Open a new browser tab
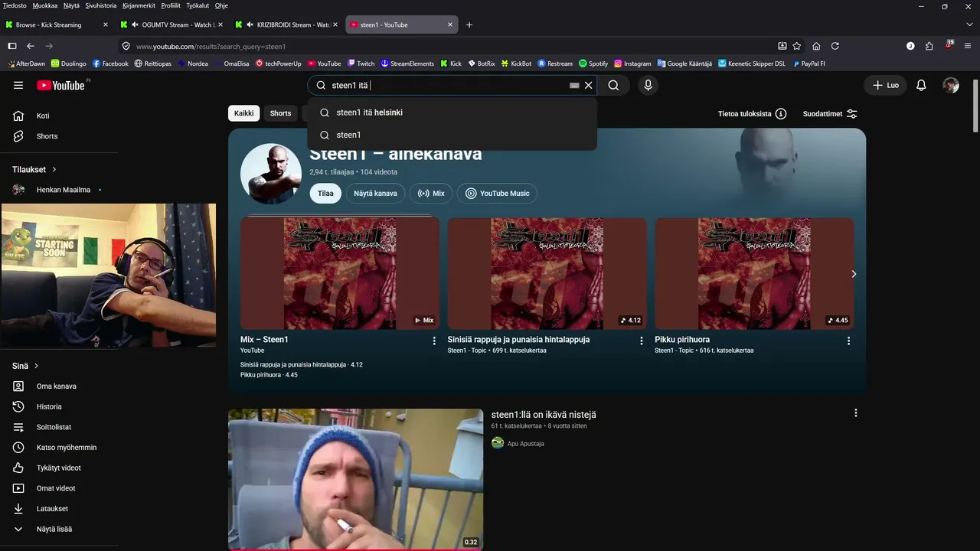 click(x=469, y=24)
